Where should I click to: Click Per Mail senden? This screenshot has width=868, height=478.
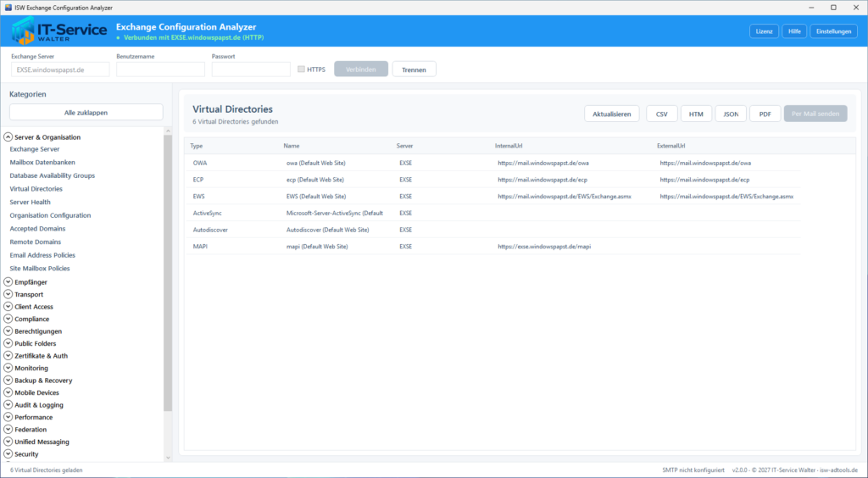pos(815,114)
